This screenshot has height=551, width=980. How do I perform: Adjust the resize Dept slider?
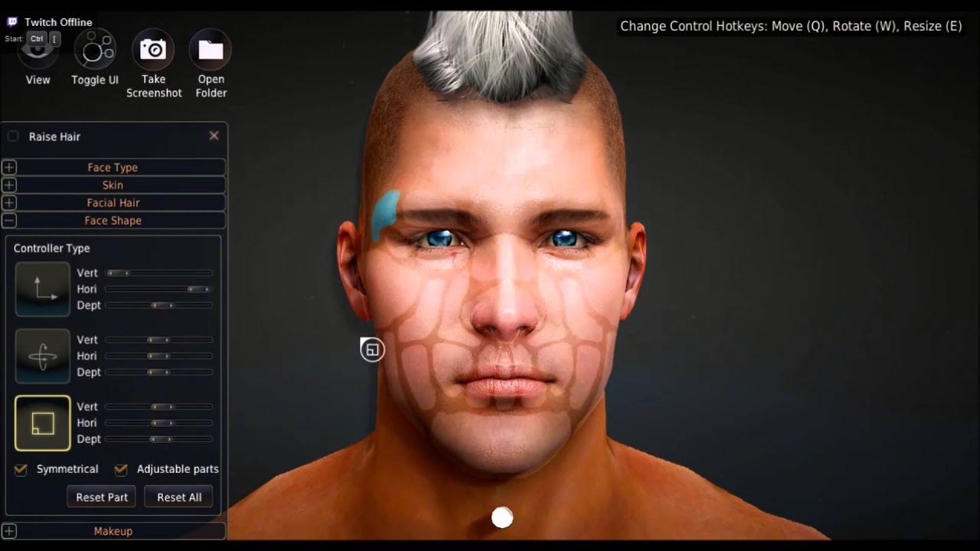tap(158, 439)
